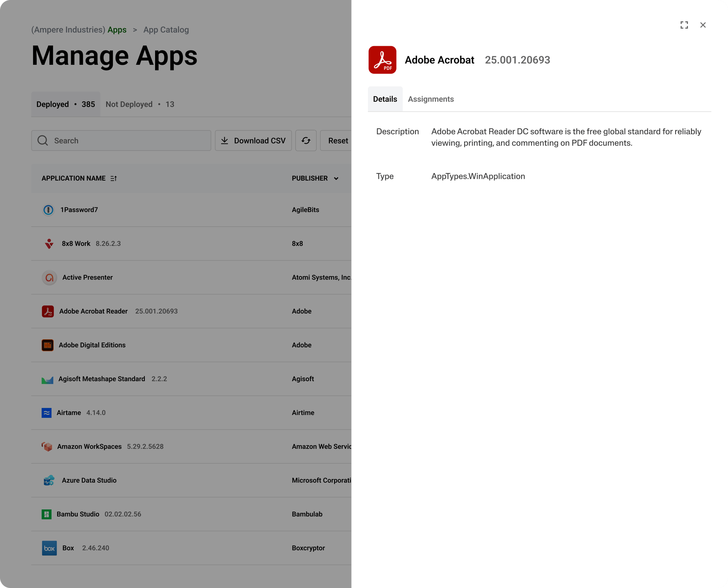The height and width of the screenshot is (588, 728).
Task: Toggle the Application Name sort order
Action: (113, 178)
